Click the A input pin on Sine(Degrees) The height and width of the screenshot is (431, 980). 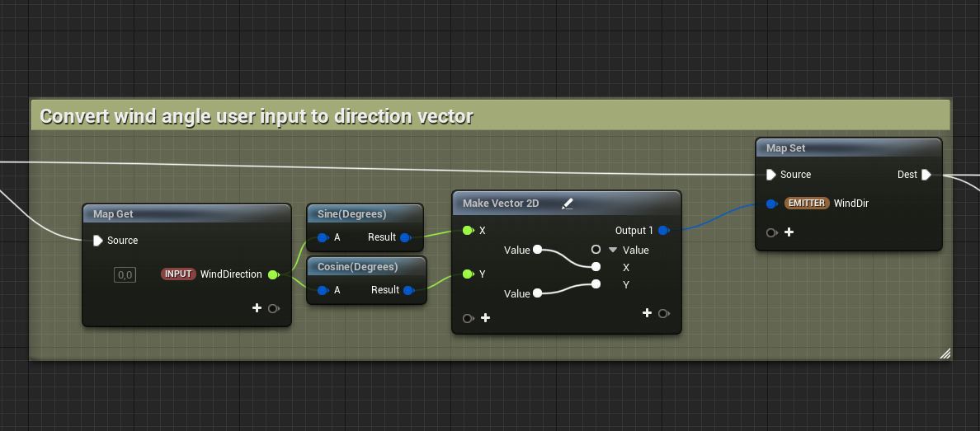pos(323,237)
